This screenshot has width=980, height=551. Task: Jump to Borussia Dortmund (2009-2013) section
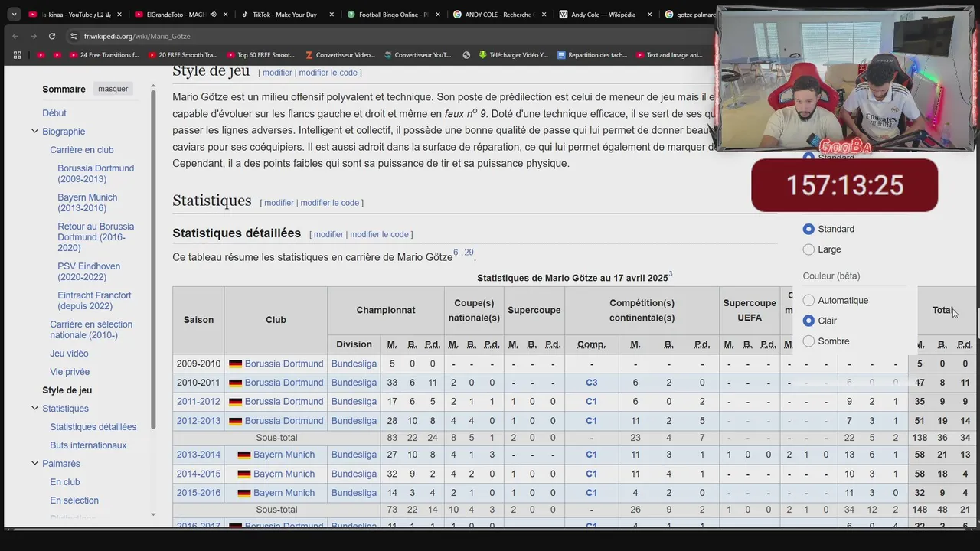(x=96, y=174)
